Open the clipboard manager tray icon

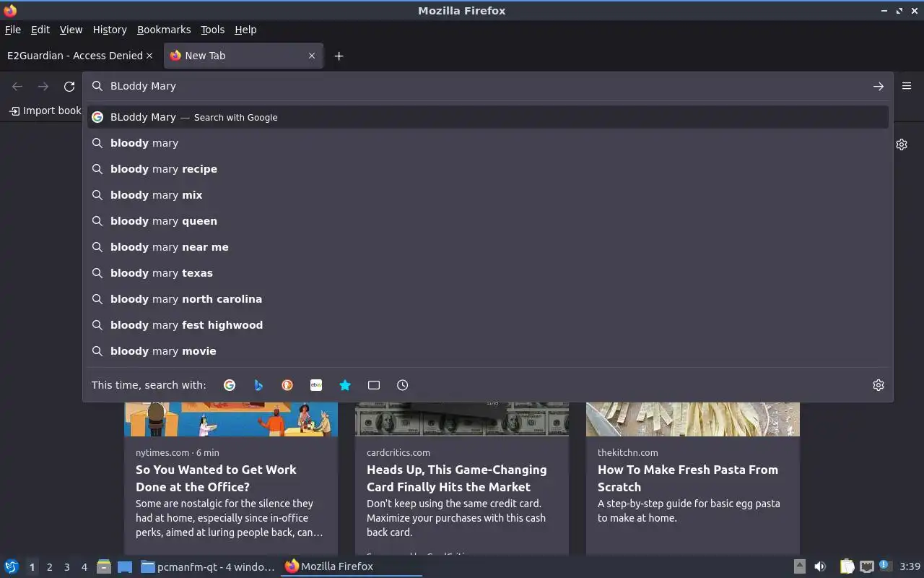[x=847, y=566]
